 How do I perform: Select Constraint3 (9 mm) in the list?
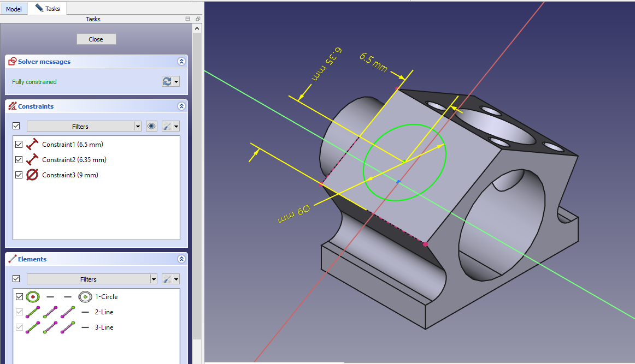click(x=70, y=175)
